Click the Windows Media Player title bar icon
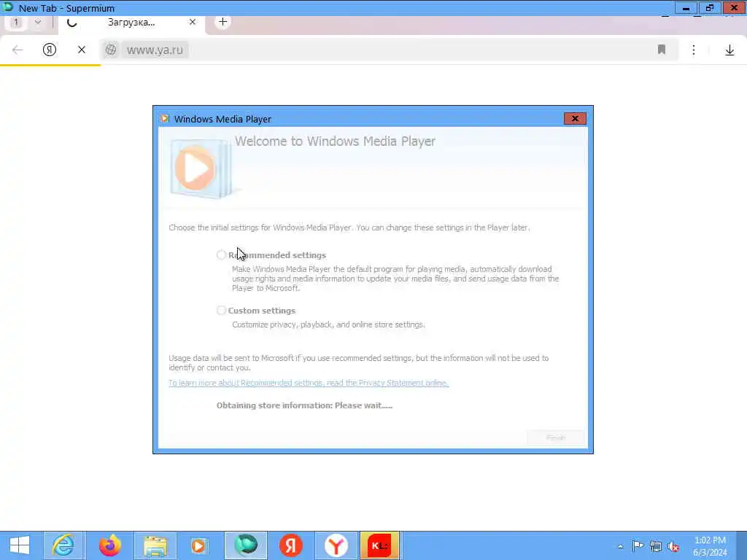The width and height of the screenshot is (747, 560). (165, 119)
